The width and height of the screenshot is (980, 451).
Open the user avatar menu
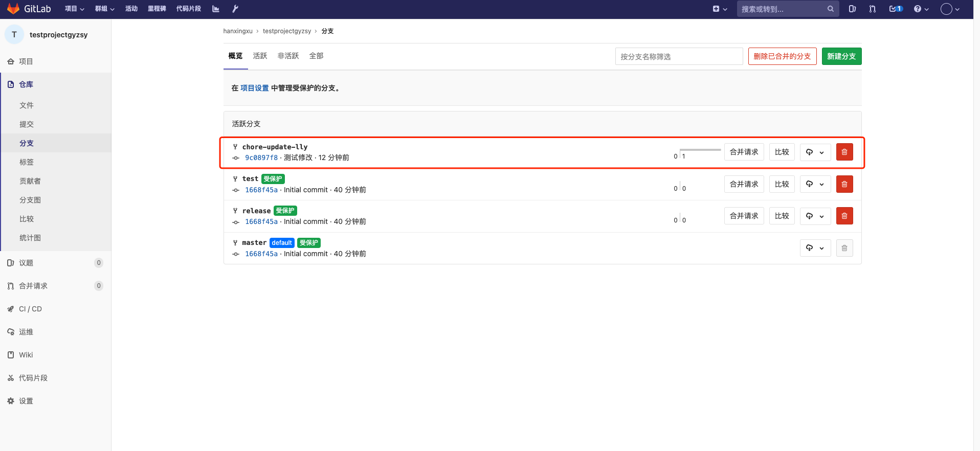click(x=950, y=9)
